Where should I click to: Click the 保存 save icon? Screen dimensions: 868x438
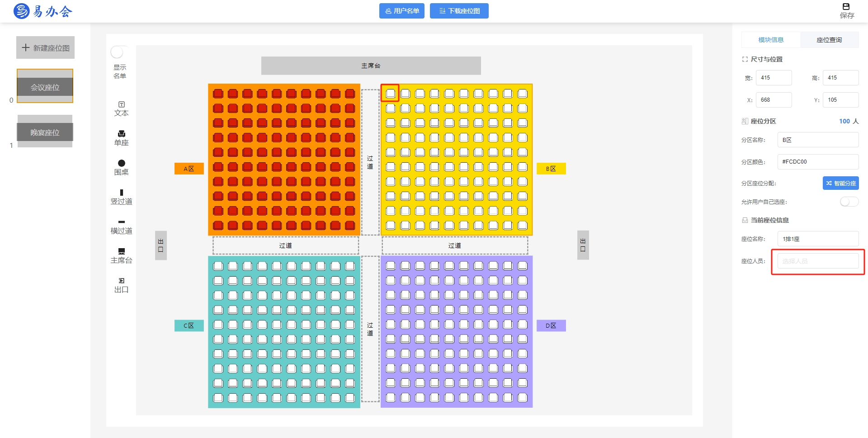[846, 6]
